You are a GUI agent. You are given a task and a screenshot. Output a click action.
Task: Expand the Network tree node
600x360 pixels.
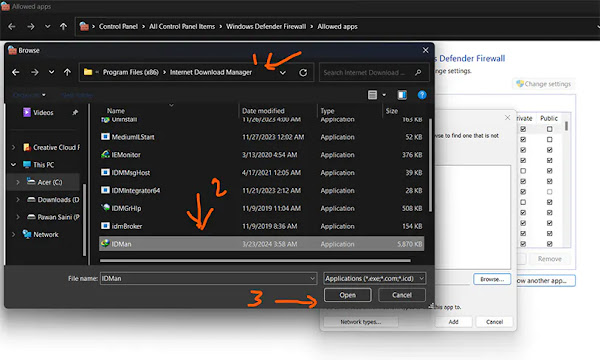14,234
